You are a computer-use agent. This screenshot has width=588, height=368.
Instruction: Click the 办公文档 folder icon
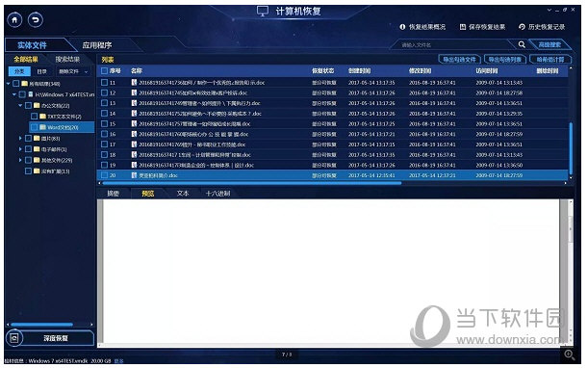pos(37,106)
